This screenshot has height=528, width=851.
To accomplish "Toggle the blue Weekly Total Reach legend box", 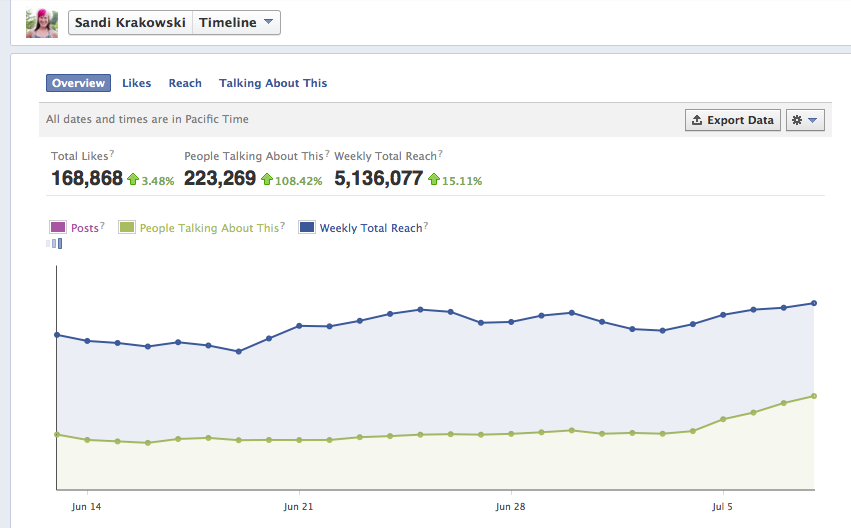I will 306,228.
